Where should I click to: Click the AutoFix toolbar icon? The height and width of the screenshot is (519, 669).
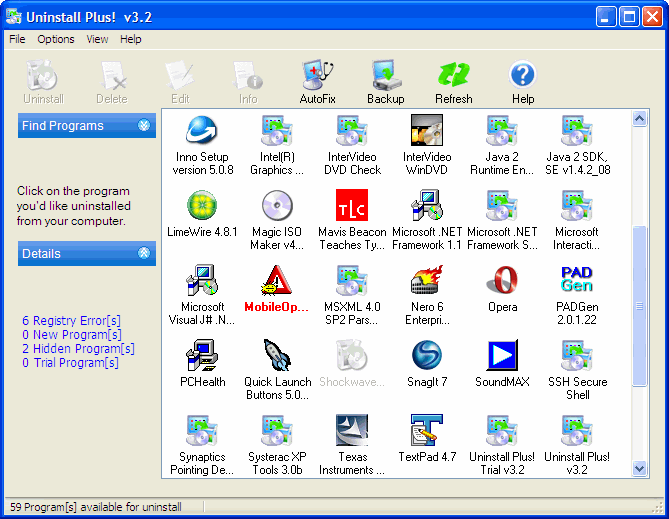(317, 82)
